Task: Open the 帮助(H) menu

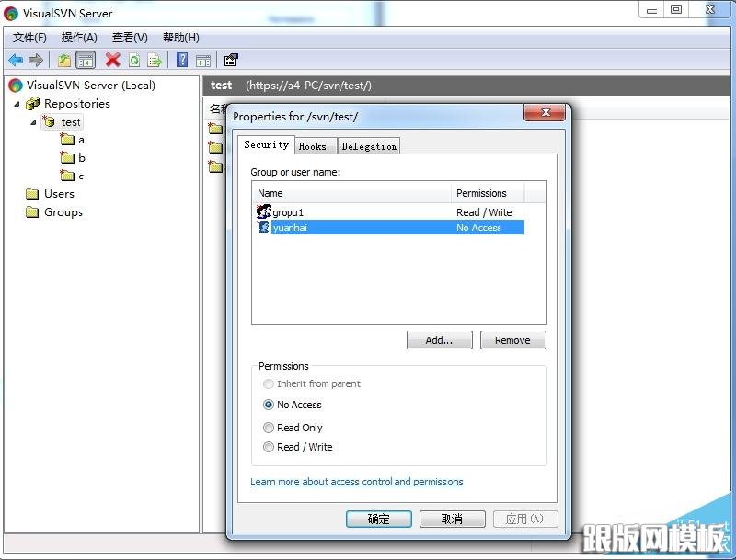Action: [x=180, y=38]
